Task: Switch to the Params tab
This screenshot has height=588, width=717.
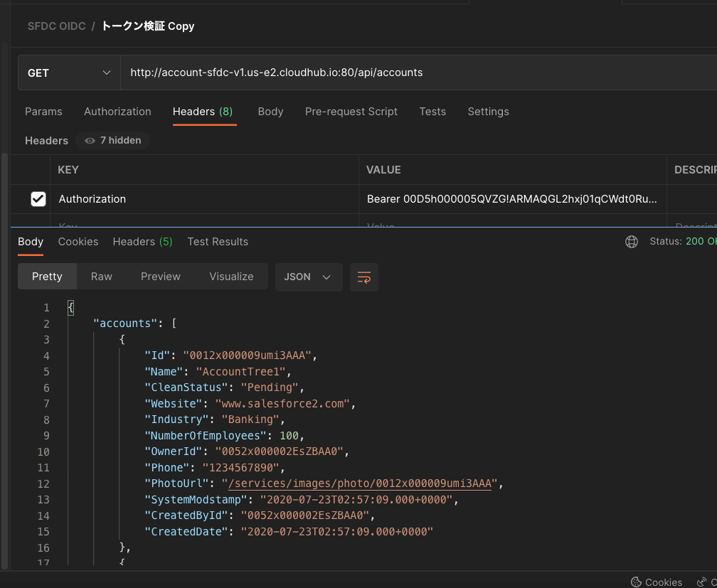Action: 43,112
